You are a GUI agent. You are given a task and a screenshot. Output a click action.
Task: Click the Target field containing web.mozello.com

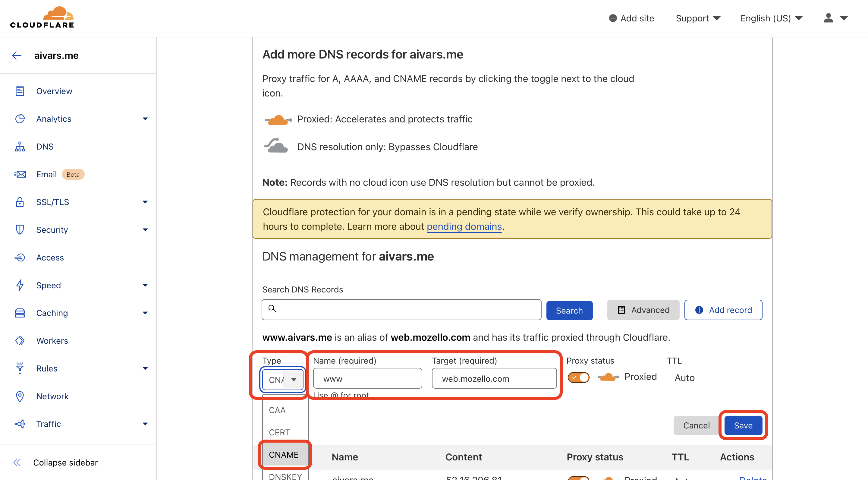coord(494,378)
